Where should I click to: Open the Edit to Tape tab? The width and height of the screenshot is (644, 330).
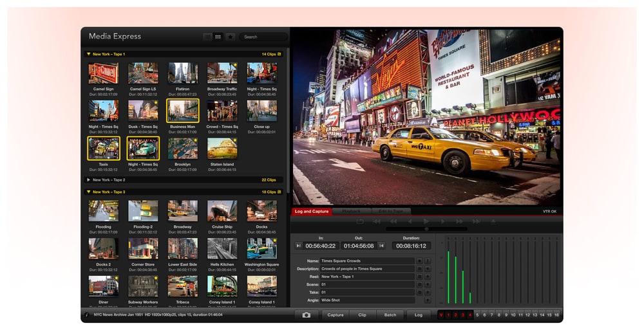391,212
